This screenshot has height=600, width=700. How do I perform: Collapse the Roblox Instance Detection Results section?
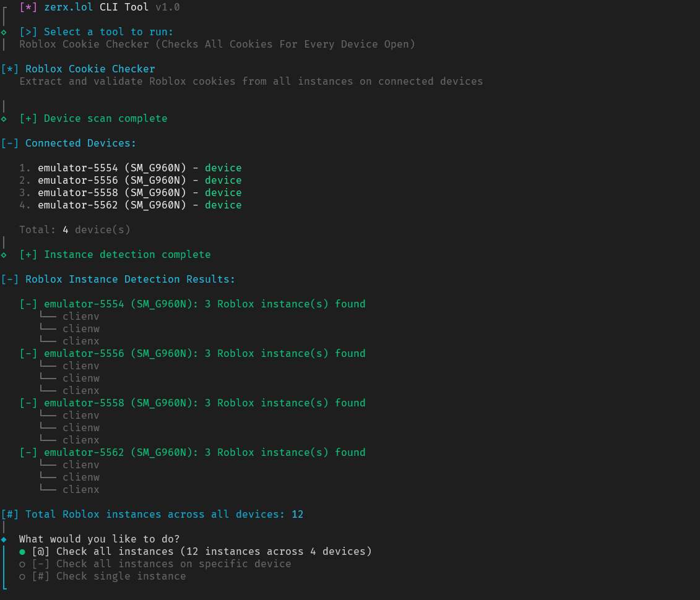tap(10, 279)
